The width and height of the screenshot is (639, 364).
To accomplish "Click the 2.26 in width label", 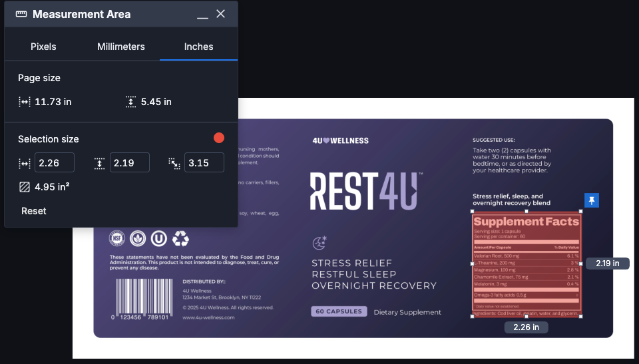I will tap(526, 327).
